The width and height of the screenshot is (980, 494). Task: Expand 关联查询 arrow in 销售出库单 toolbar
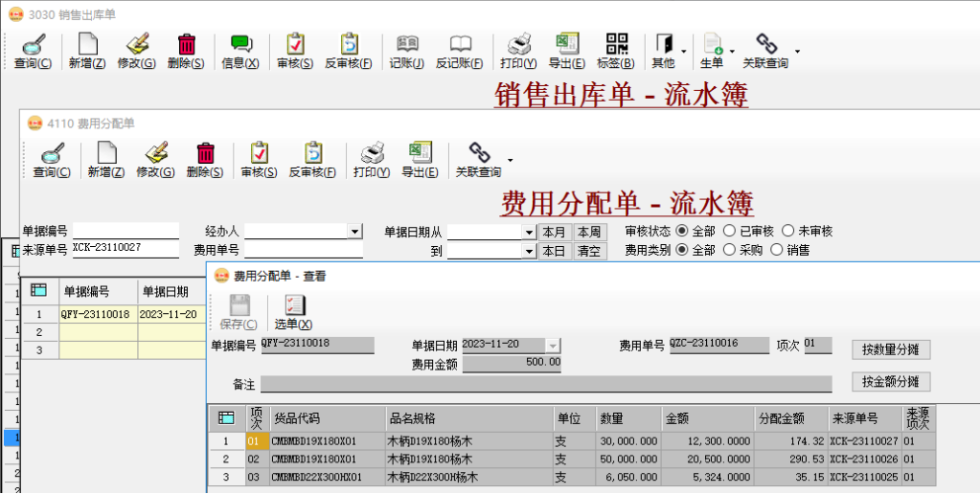coord(797,52)
